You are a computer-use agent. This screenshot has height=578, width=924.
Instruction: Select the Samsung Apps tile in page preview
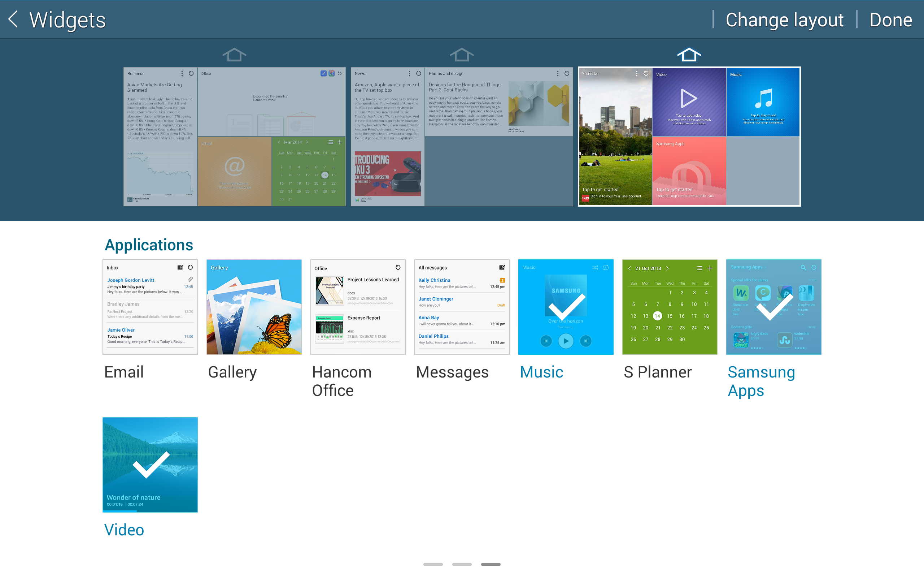[x=689, y=171]
